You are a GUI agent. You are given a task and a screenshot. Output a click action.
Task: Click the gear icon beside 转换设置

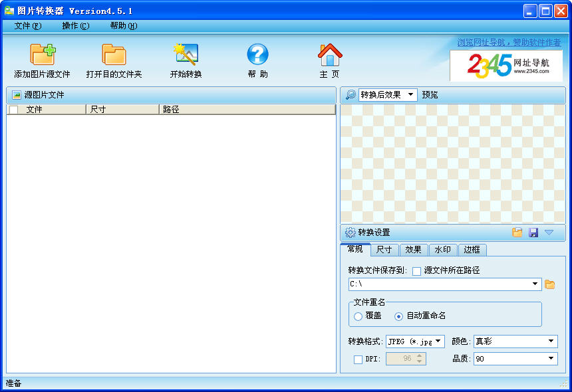(x=351, y=233)
